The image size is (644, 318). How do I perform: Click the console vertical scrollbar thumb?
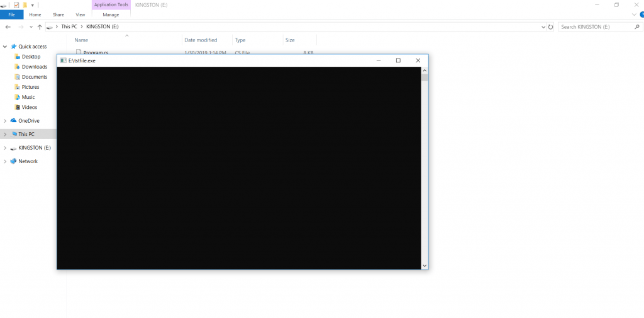(x=425, y=77)
